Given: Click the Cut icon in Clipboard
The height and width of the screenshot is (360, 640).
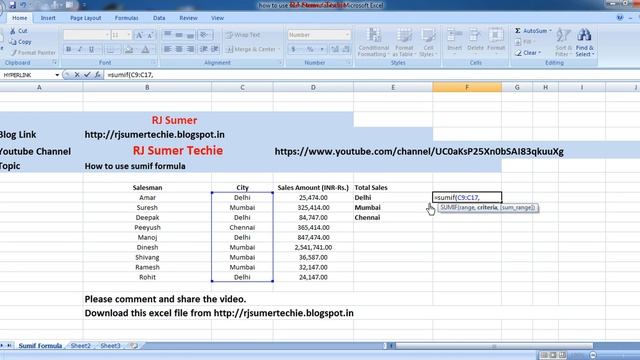Looking at the screenshot, I should click(x=13, y=31).
